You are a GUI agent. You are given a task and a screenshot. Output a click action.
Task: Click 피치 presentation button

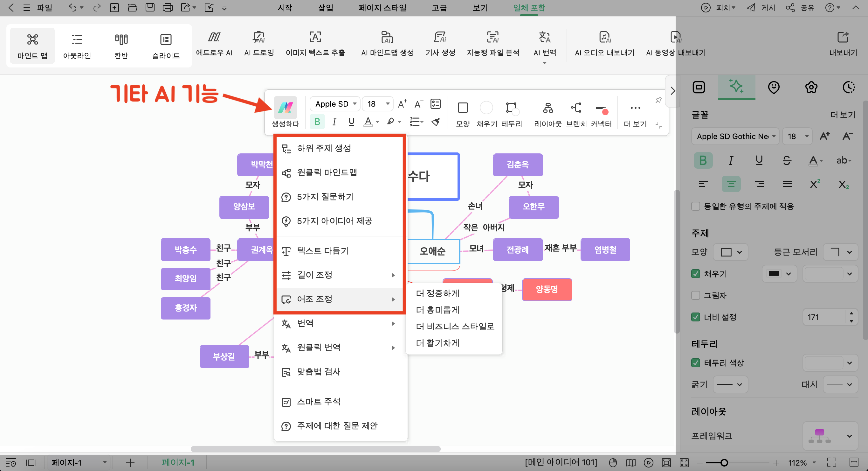[x=718, y=7]
